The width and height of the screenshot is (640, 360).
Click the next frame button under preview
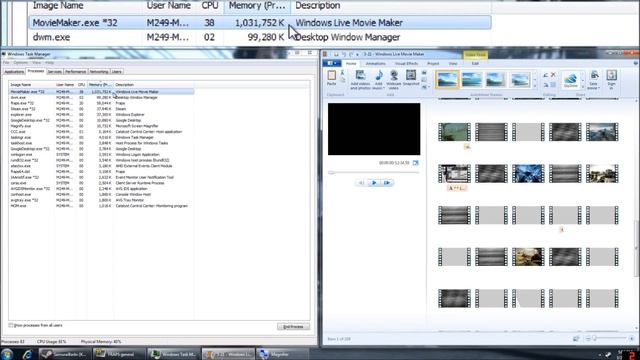coord(387,183)
